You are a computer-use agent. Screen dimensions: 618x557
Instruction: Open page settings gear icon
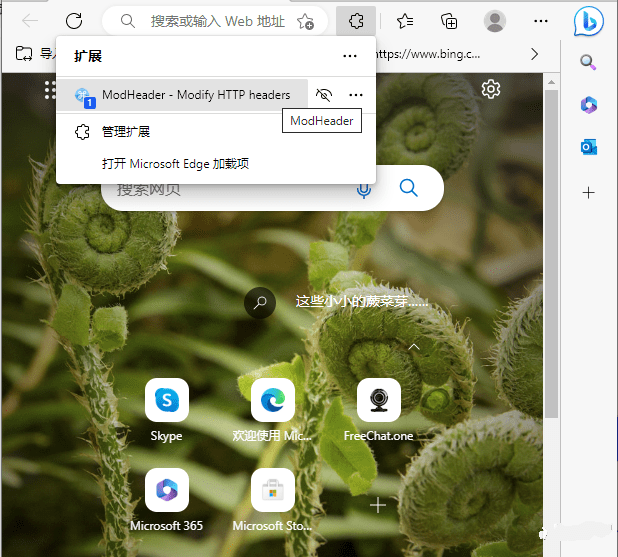490,90
